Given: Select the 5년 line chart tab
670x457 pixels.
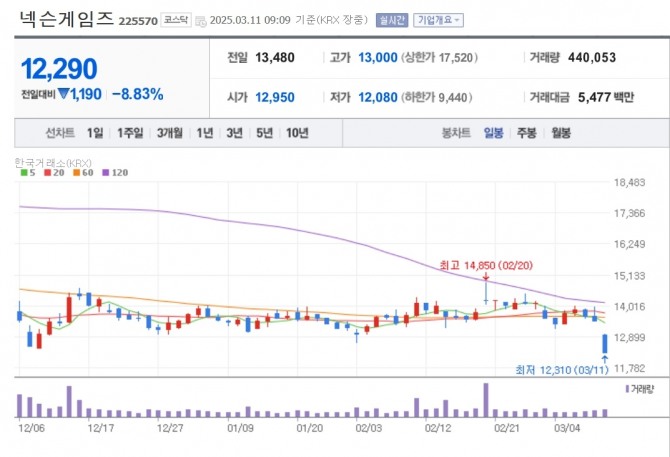Looking at the screenshot, I should click(264, 133).
